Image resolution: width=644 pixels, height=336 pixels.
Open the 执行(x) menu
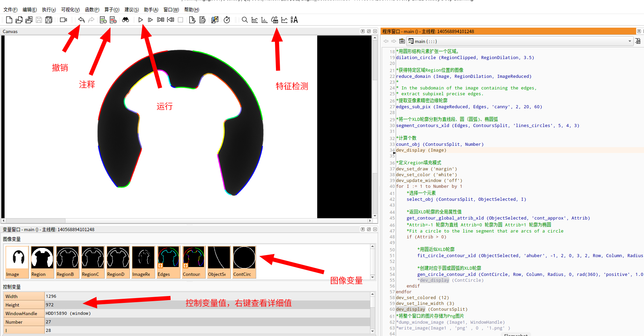click(49, 10)
